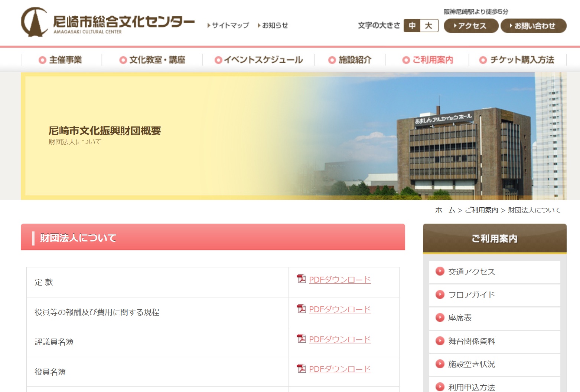The width and height of the screenshot is (580, 392).
Task: Click PDF icon in the 定款 row
Action: click(301, 279)
